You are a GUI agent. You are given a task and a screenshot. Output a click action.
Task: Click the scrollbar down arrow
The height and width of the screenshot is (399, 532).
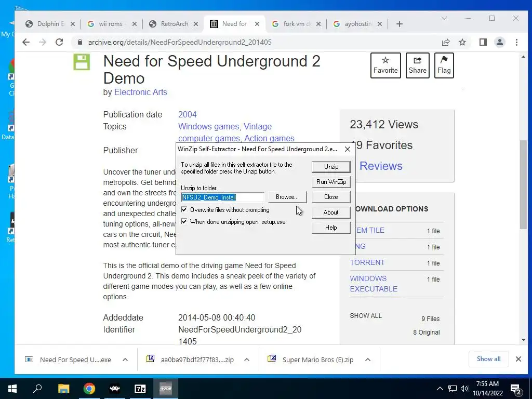click(x=523, y=340)
